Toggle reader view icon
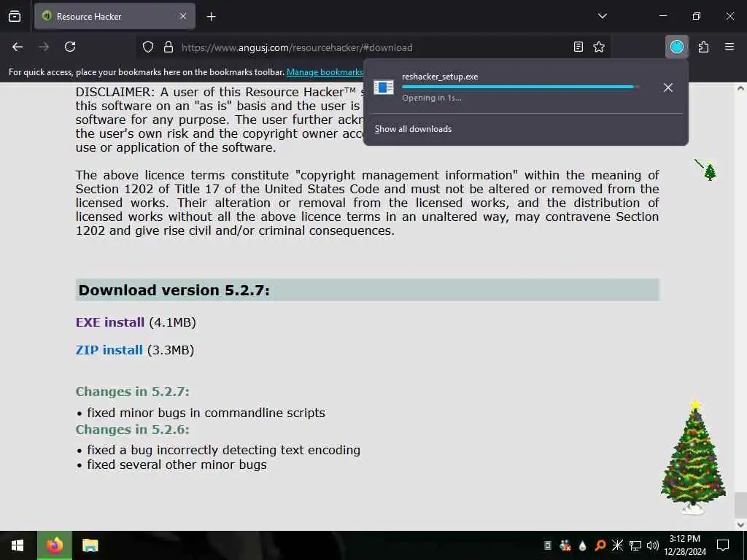 coord(578,47)
